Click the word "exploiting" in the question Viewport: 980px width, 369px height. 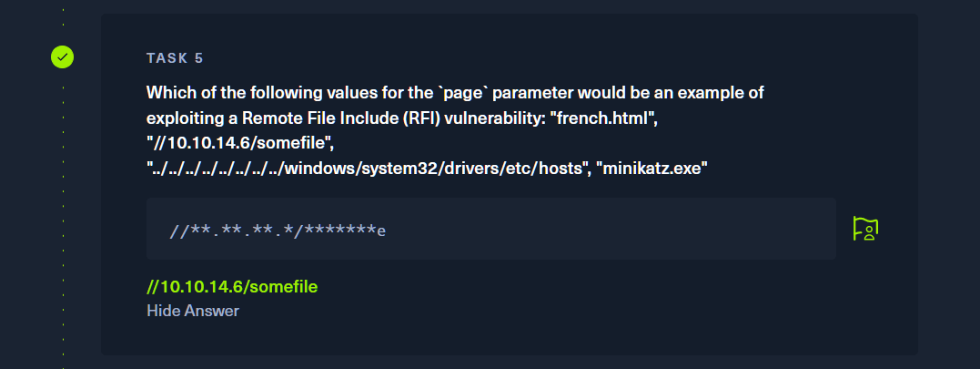[180, 118]
